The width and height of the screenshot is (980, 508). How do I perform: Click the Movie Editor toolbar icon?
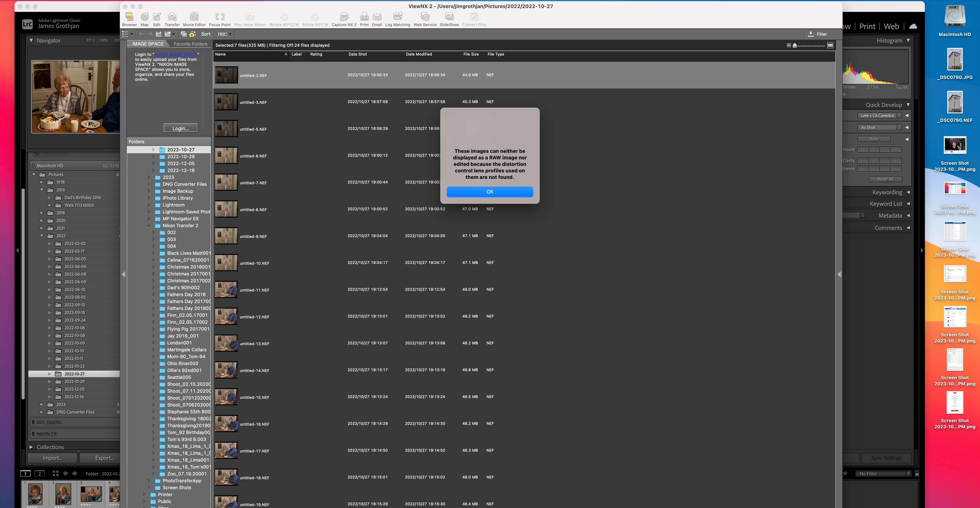click(x=194, y=17)
